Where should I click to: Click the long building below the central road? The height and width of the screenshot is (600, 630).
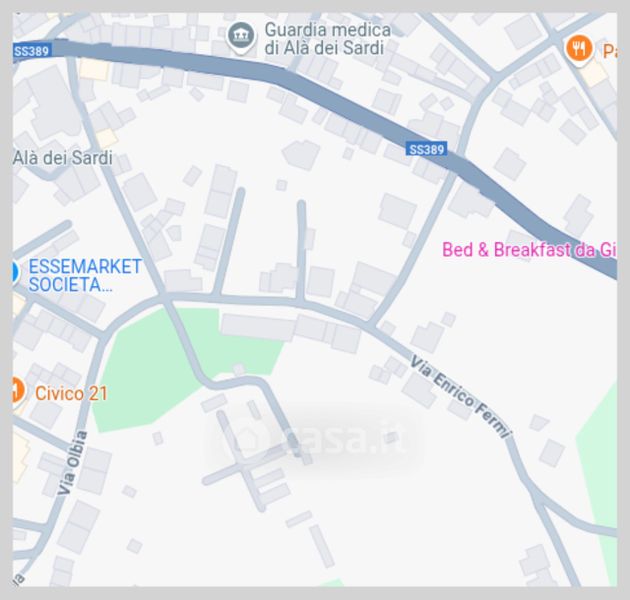click(x=258, y=327)
